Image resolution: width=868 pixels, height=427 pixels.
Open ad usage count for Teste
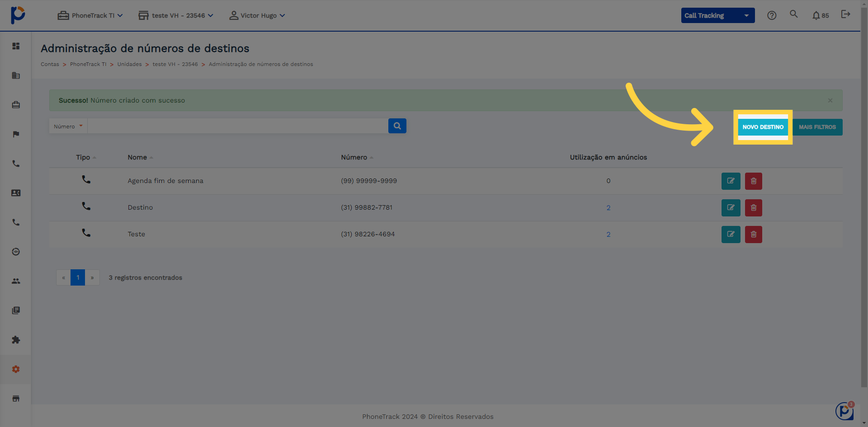click(x=609, y=235)
